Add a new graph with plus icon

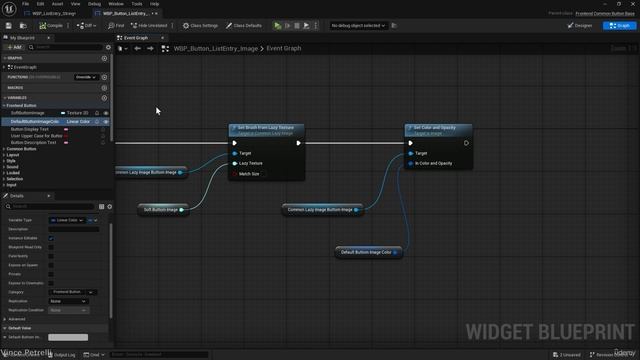pyautogui.click(x=104, y=58)
